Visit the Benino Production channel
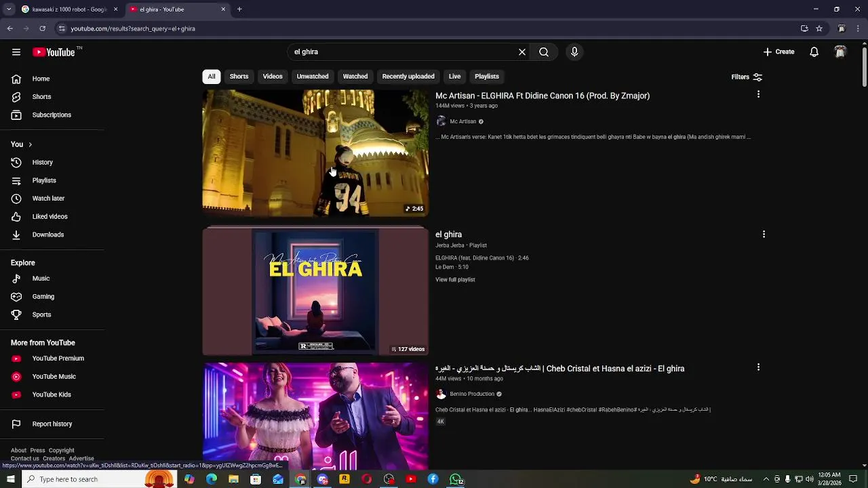 point(472,394)
